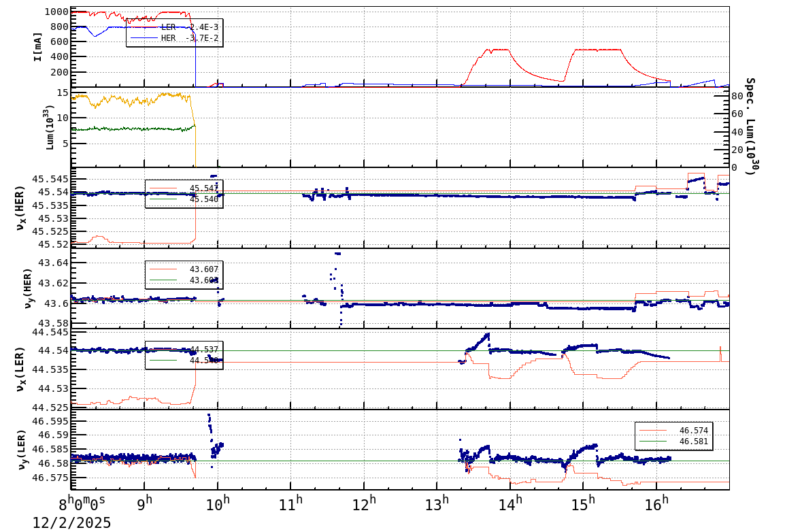Image resolution: width=785 pixels, height=532 pixels.
Task: Click the 14h time axis label
Action: [x=510, y=503]
